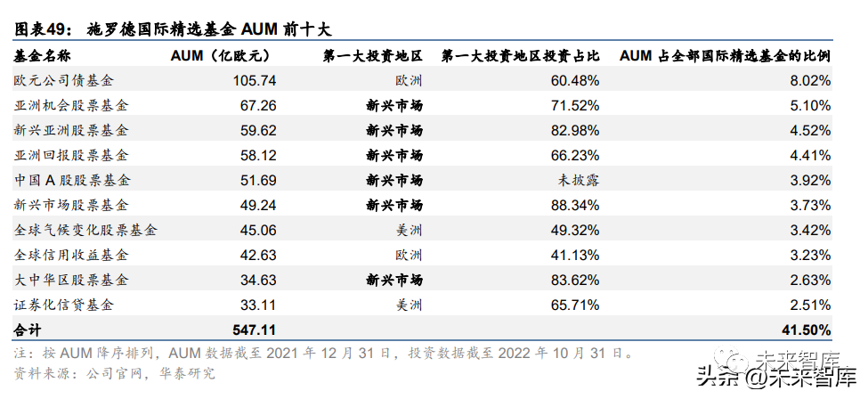868x399 pixels.
Task: Click 欧洲 in the 欧元公司债基金 row
Action: (409, 81)
